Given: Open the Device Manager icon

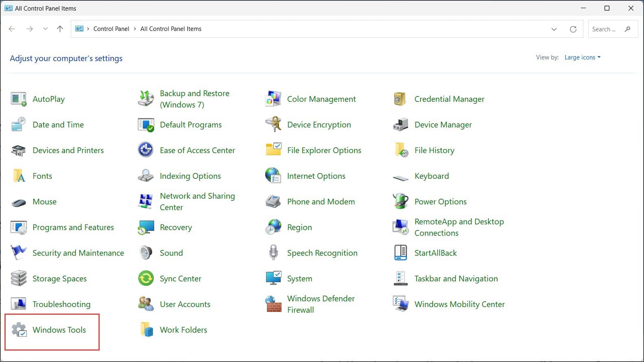Looking at the screenshot, I should pos(400,125).
